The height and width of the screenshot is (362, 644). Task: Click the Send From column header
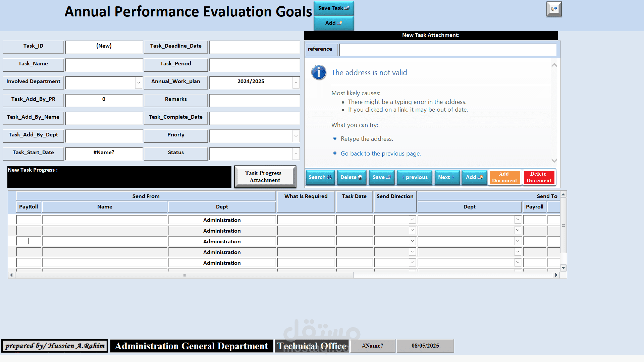pos(146,196)
